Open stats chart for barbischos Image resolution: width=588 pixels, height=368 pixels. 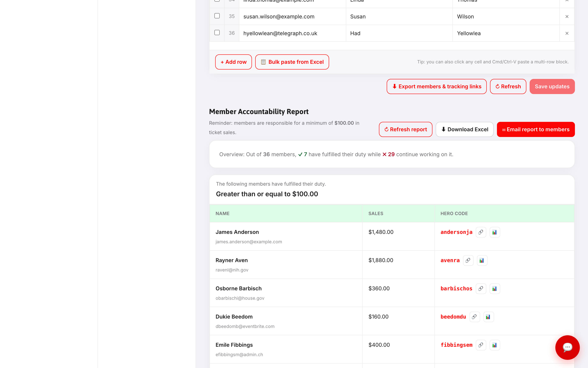click(x=494, y=289)
